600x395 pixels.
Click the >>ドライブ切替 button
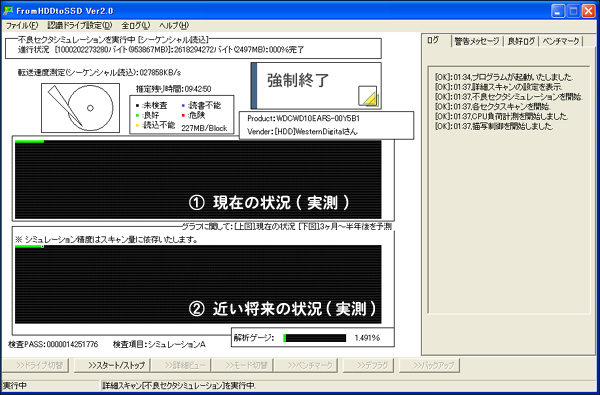(36, 366)
